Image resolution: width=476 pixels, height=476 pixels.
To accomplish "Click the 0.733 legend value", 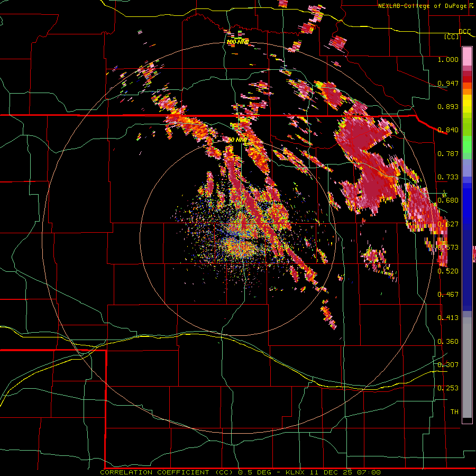I will pyautogui.click(x=448, y=177).
